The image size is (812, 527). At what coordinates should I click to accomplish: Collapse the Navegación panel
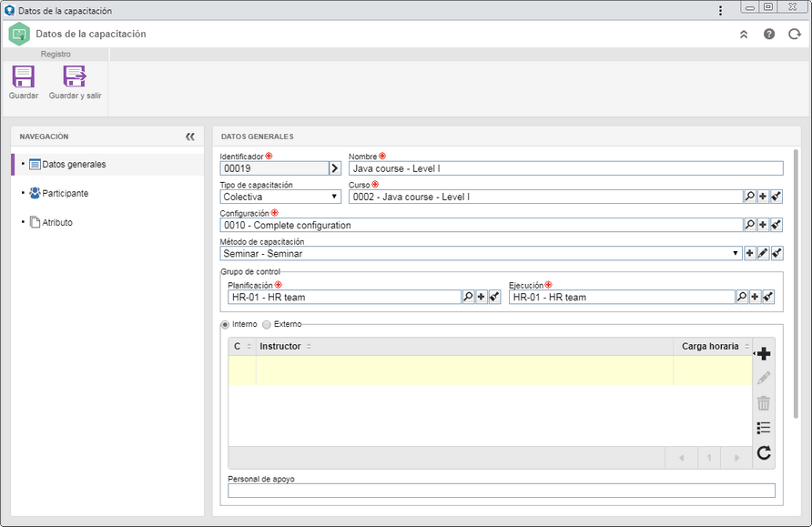click(x=190, y=137)
